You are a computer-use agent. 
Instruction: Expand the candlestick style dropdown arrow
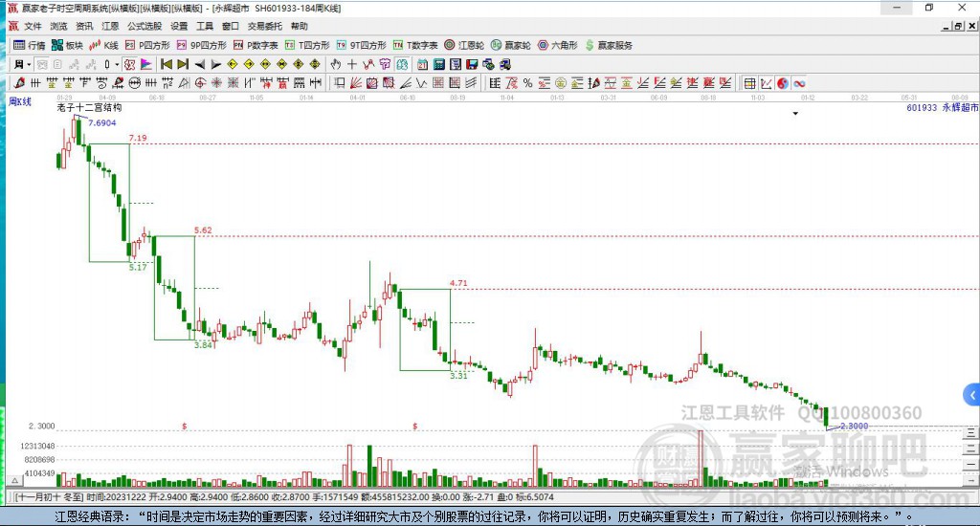[x=117, y=64]
